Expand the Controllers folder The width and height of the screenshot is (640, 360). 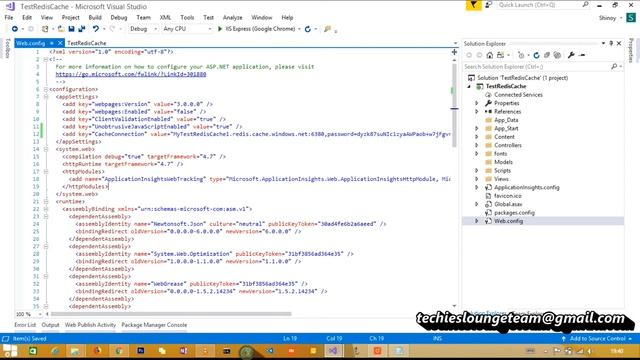[x=476, y=145]
